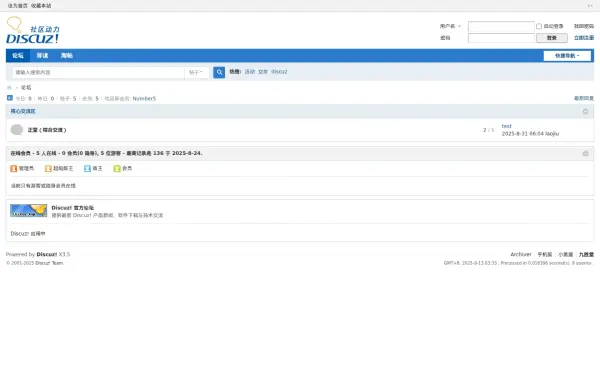Click the green member user icon
600x375 pixels.
[x=117, y=168]
